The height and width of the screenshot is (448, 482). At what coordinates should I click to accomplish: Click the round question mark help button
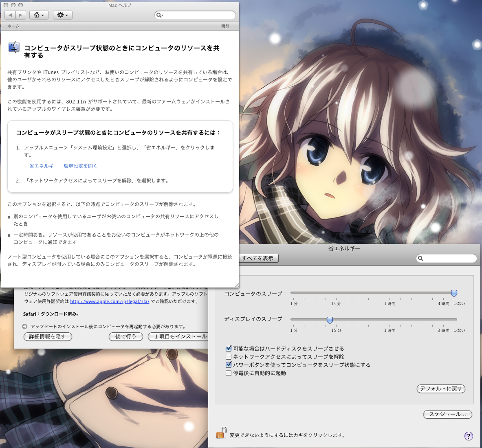[469, 436]
